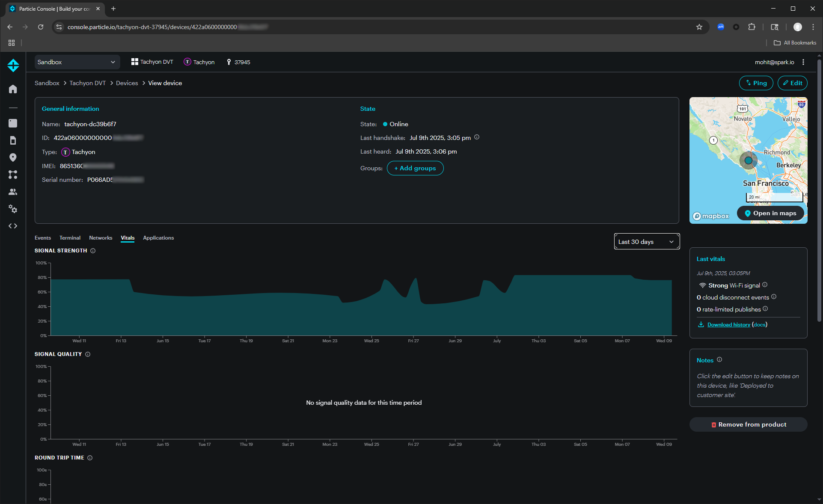This screenshot has width=823, height=504.
Task: Add groups to this device
Action: click(415, 168)
